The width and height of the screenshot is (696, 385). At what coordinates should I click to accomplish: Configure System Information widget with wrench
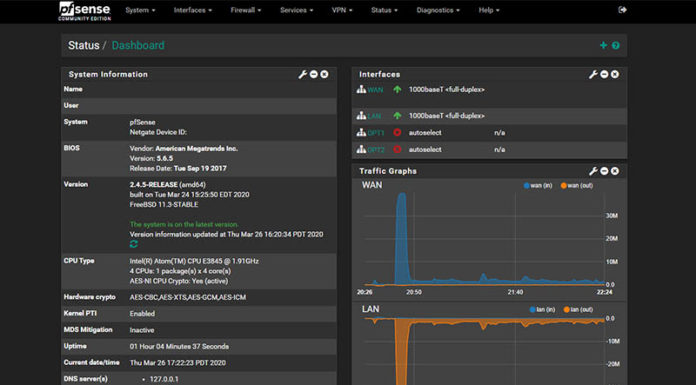pyautogui.click(x=303, y=75)
